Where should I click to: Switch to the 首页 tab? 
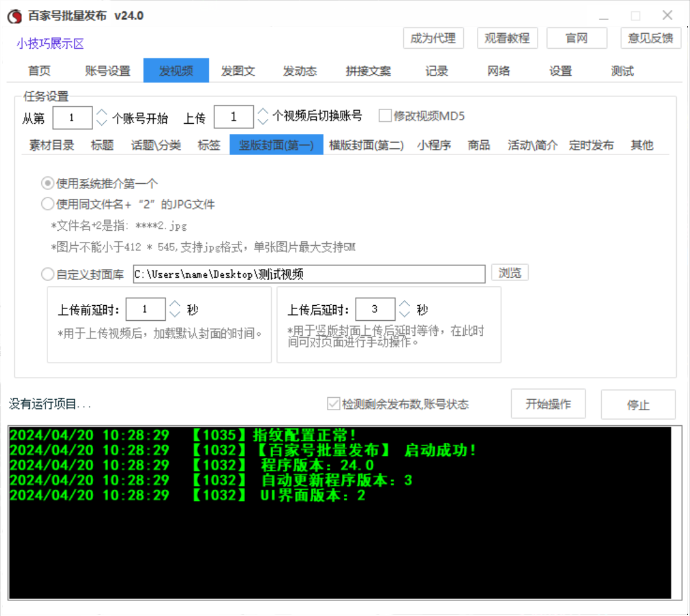pos(39,71)
